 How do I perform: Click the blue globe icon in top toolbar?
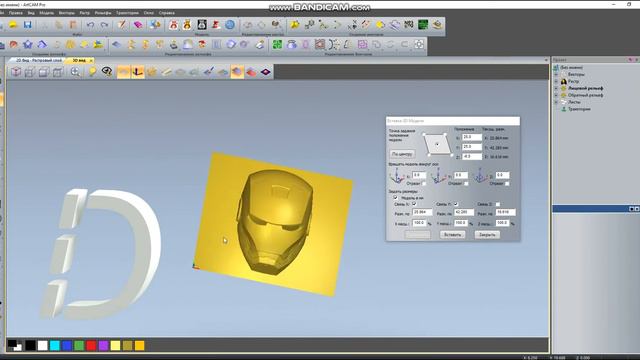pyautogui.click(x=230, y=25)
